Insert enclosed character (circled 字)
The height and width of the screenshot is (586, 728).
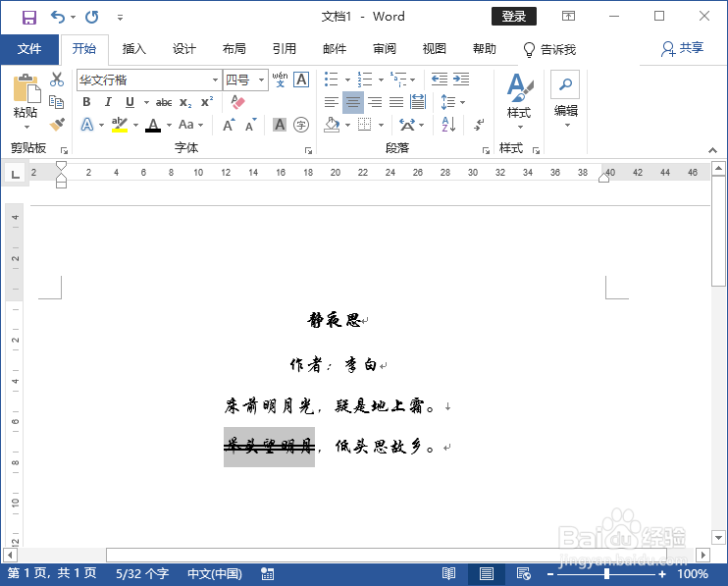click(301, 125)
